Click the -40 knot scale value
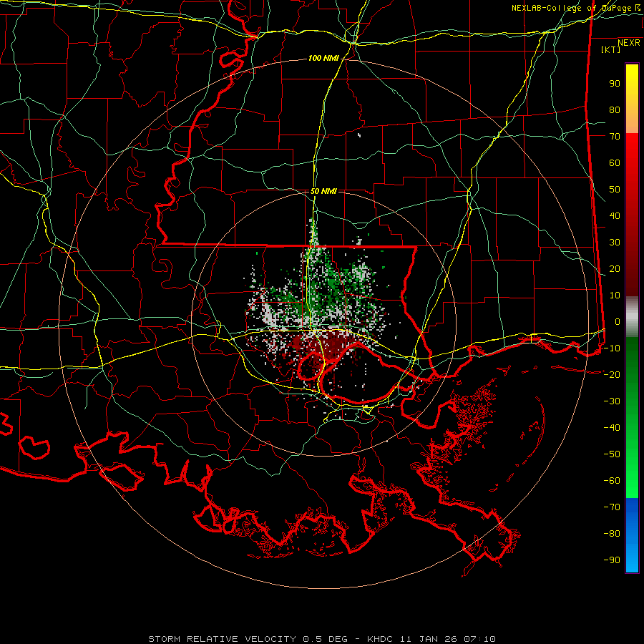The width and height of the screenshot is (644, 644). coord(612,428)
